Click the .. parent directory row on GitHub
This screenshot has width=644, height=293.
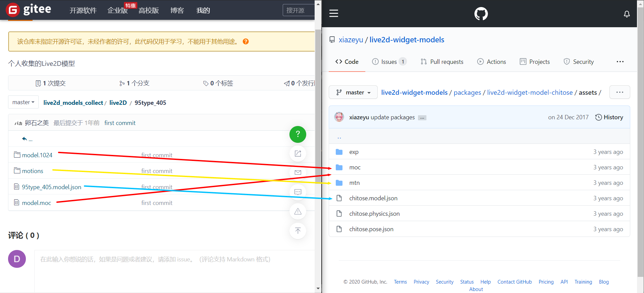[479, 136]
